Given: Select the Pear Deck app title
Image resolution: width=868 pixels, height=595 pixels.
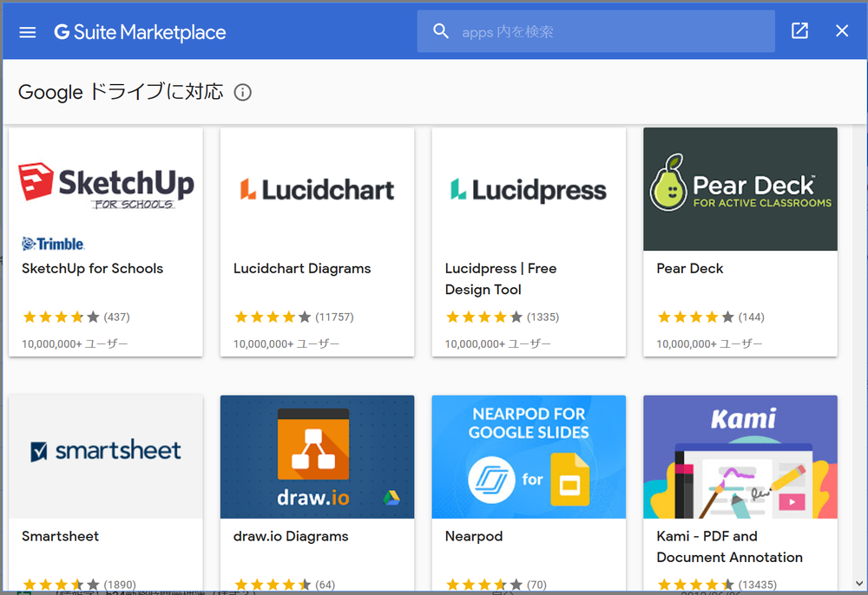Looking at the screenshot, I should (x=690, y=268).
